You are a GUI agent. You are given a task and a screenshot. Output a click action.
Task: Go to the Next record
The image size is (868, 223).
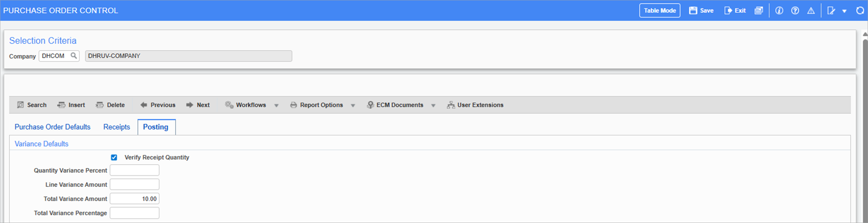198,105
